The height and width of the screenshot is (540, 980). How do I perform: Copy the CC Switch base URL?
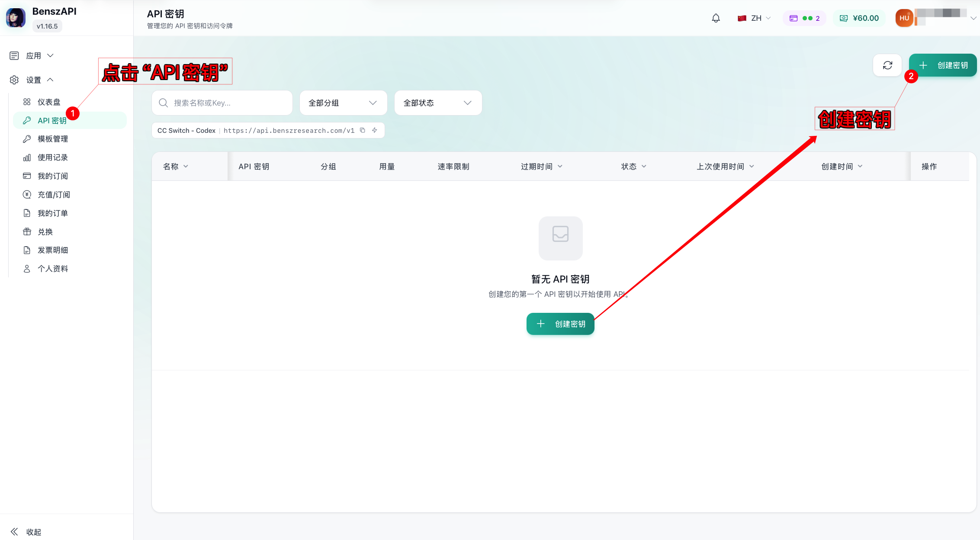click(x=363, y=130)
